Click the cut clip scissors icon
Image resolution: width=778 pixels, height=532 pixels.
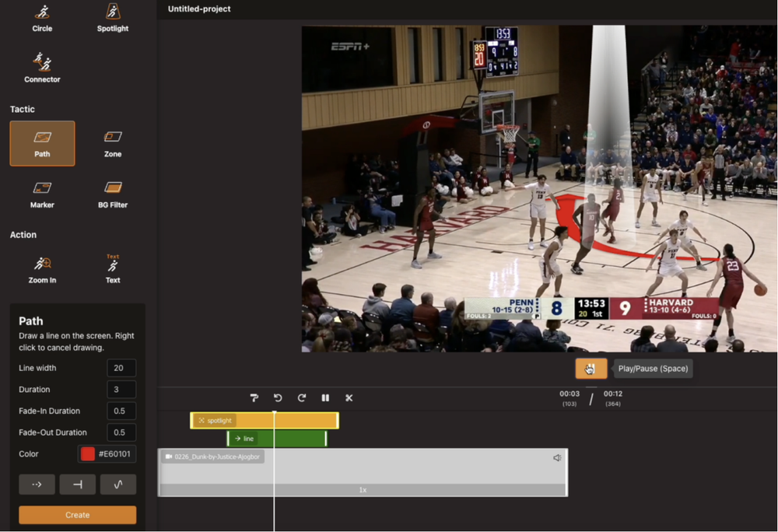click(x=349, y=397)
